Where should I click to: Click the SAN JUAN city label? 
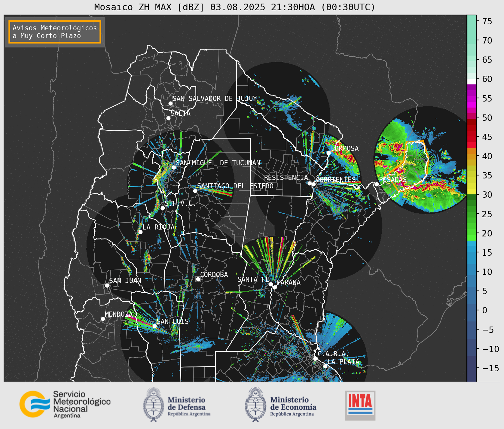125,281
